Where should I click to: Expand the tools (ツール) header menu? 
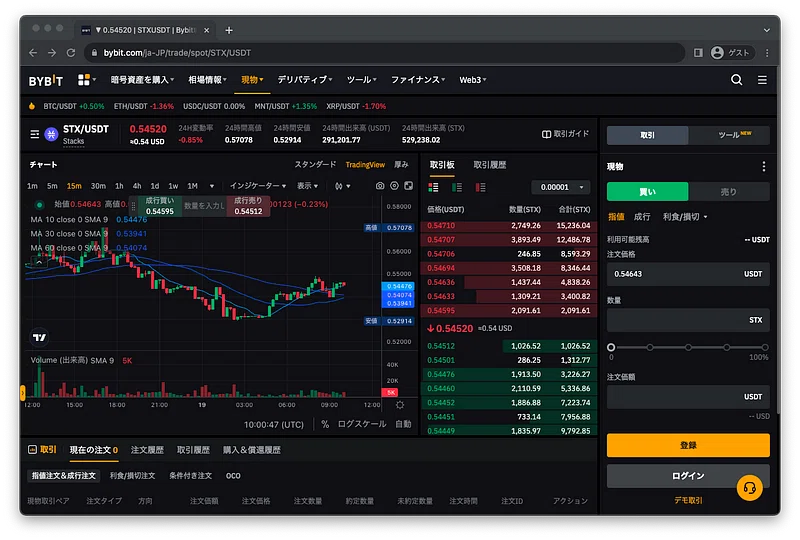click(362, 80)
